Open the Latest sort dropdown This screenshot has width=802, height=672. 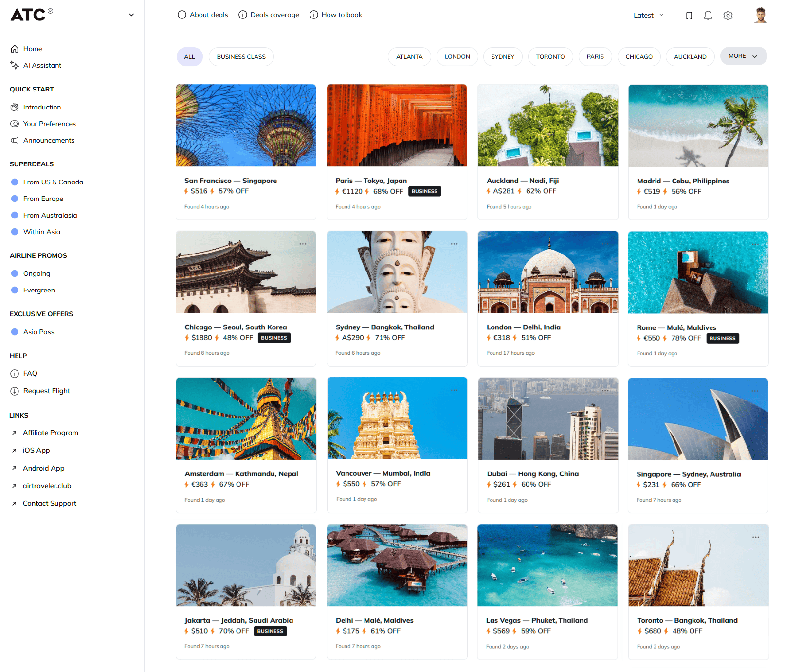pos(648,15)
